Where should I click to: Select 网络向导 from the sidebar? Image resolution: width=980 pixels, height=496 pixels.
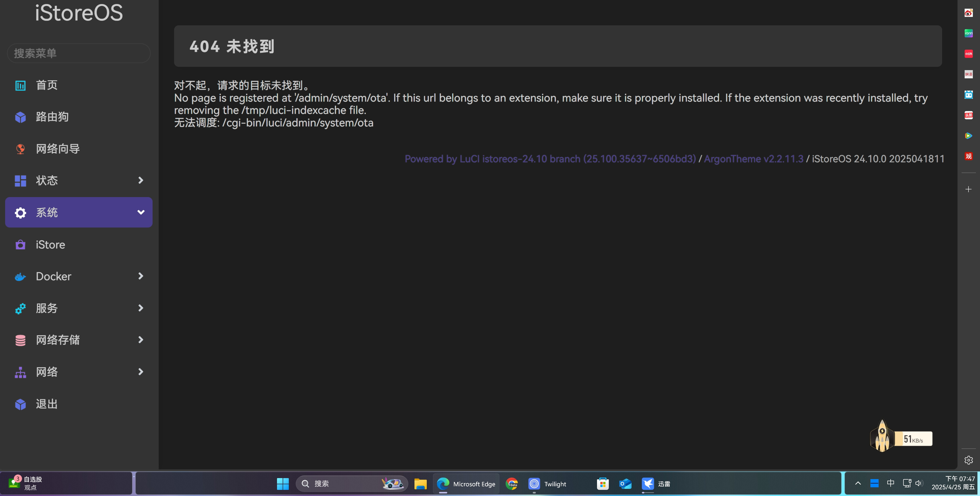(x=57, y=149)
